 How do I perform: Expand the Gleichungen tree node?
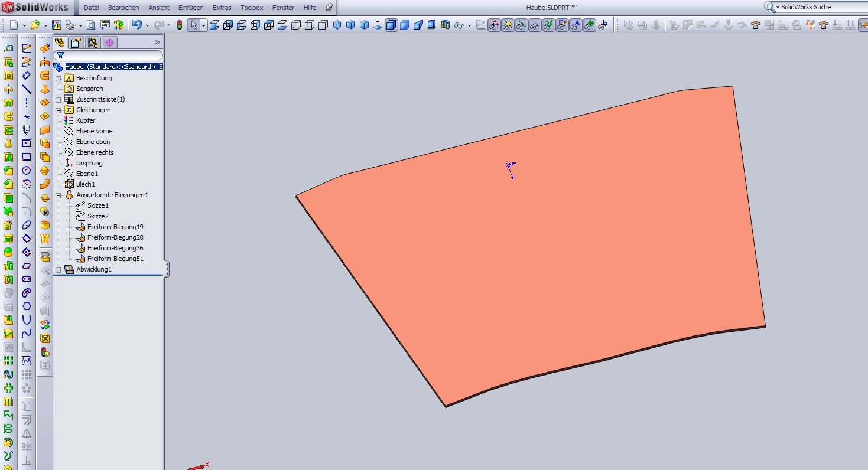[x=58, y=110]
